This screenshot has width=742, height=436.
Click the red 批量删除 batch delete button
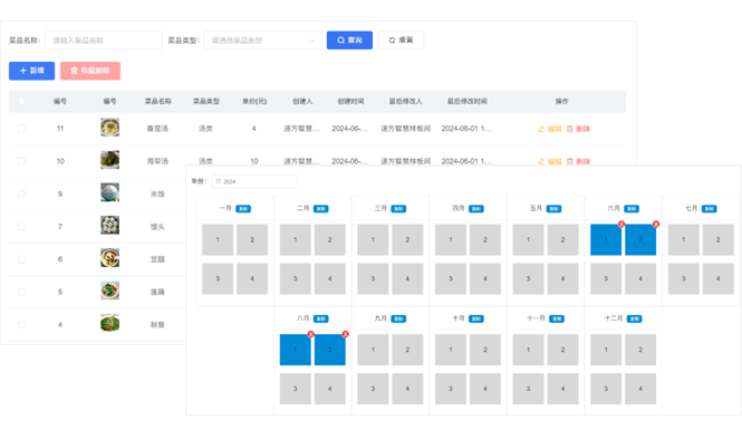(90, 71)
